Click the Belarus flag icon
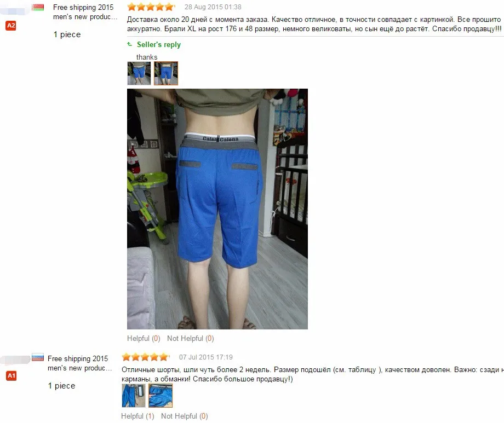Image resolution: width=504 pixels, height=423 pixels. (38, 7)
